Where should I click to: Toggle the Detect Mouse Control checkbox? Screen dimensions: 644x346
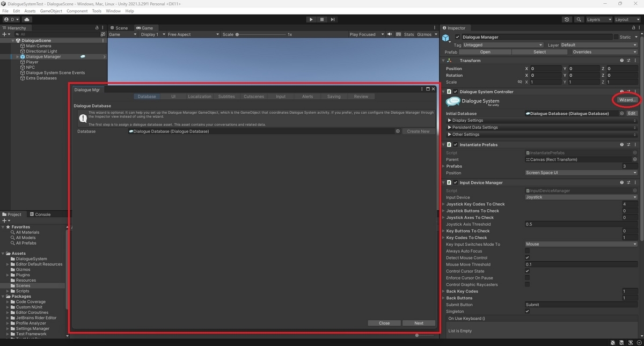(x=527, y=257)
